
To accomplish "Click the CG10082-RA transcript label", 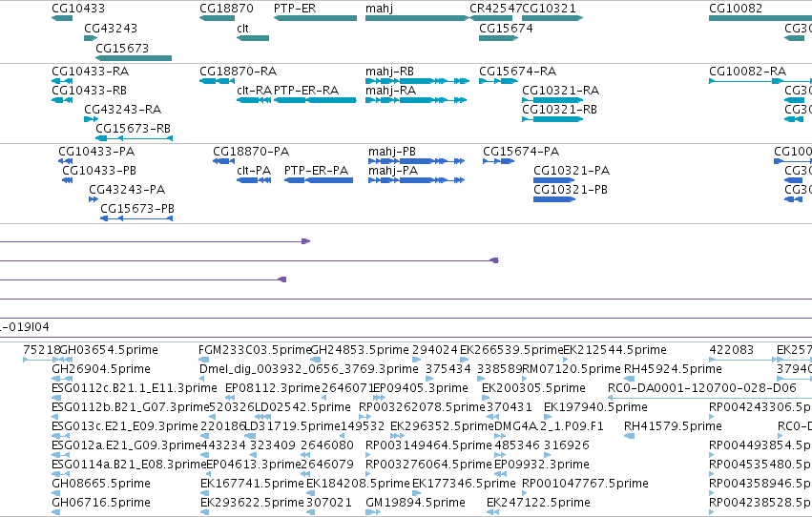I will pyautogui.click(x=748, y=71).
